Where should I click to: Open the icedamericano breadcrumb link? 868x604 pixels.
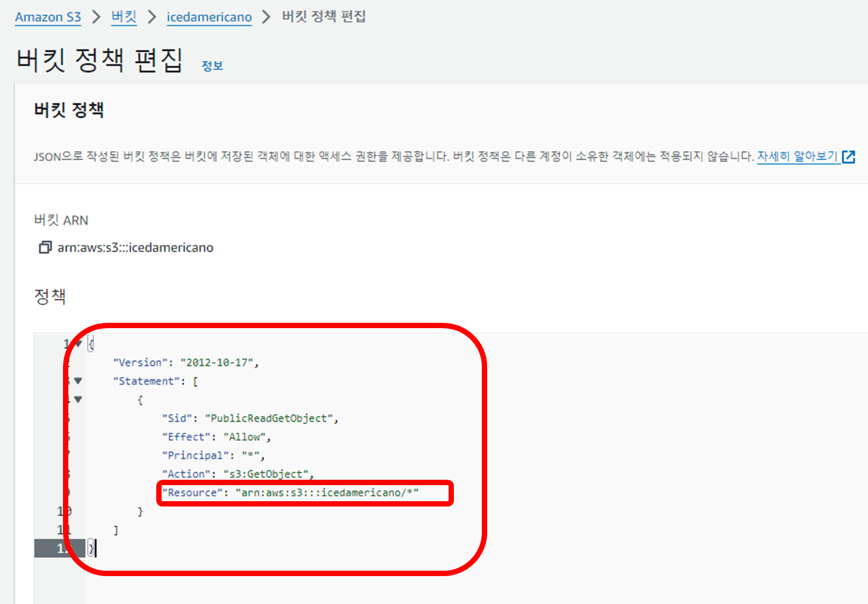tap(209, 17)
